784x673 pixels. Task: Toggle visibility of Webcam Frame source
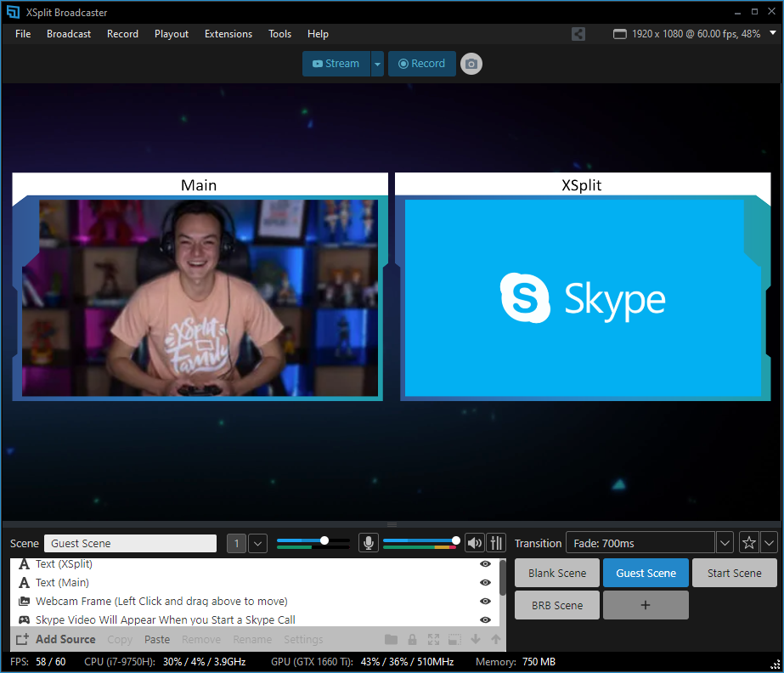[485, 601]
